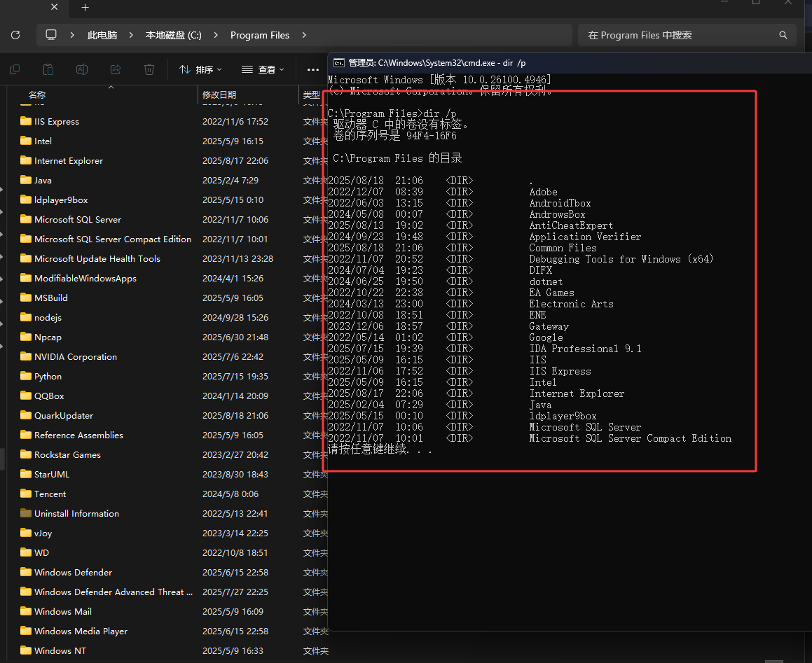This screenshot has width=812, height=663.
Task: Click the paste toolbar icon
Action: point(48,69)
